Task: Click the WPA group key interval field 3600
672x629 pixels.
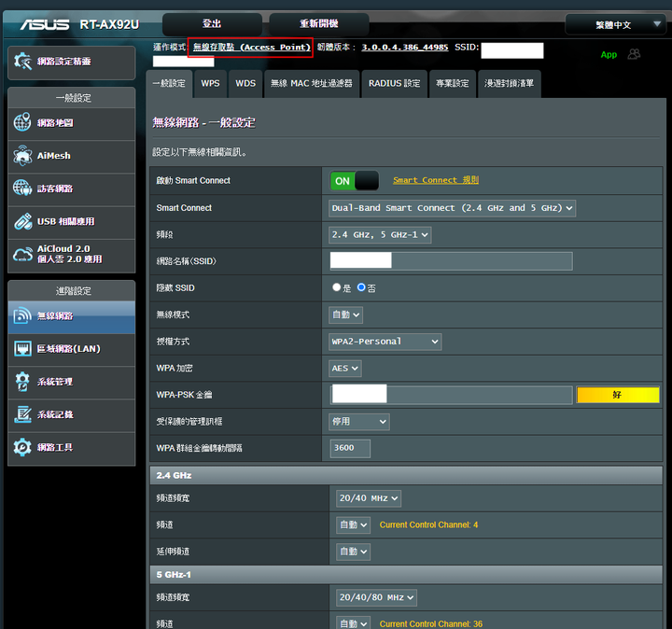Action: pos(350,448)
